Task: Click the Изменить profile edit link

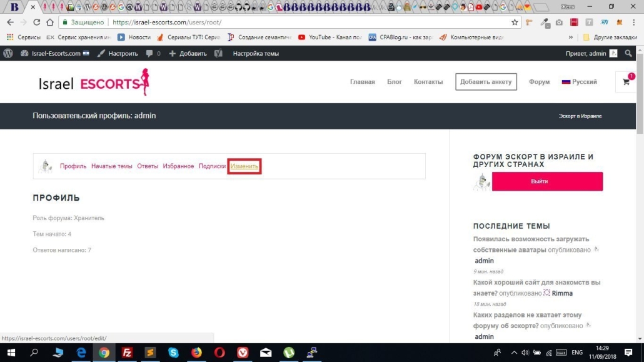Action: pos(244,166)
